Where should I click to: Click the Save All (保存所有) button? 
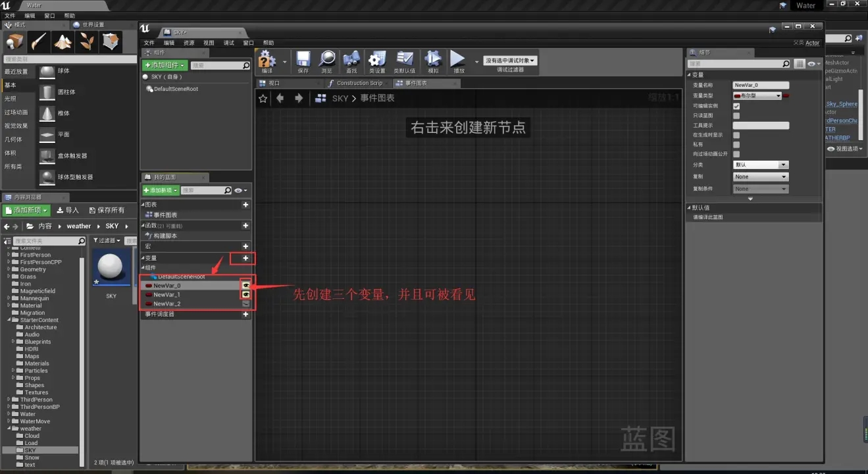tap(105, 210)
